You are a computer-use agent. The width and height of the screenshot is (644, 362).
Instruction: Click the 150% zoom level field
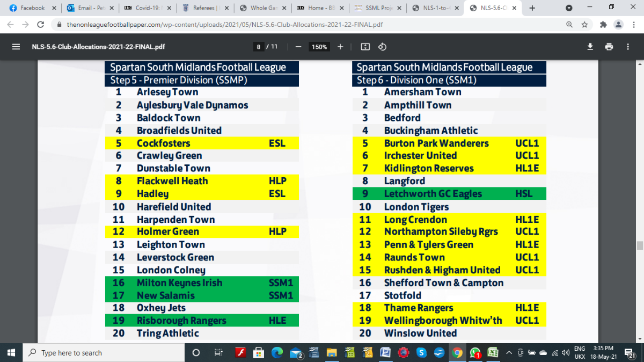pyautogui.click(x=319, y=47)
